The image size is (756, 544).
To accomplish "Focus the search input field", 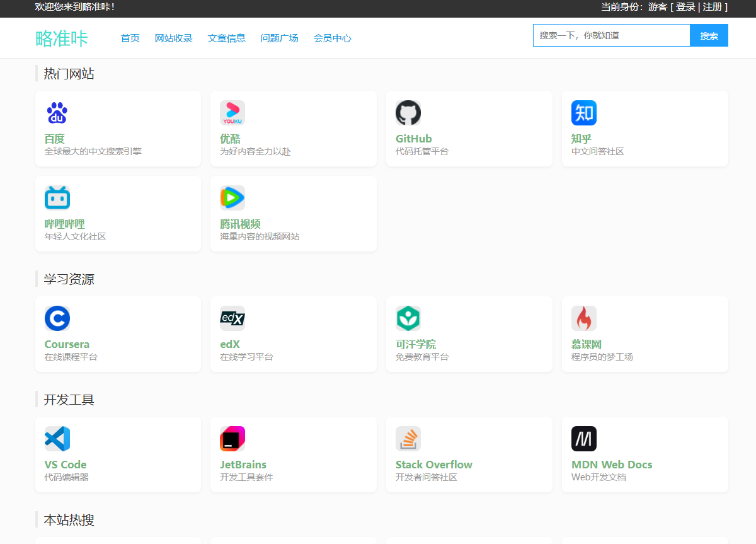I will [x=611, y=35].
